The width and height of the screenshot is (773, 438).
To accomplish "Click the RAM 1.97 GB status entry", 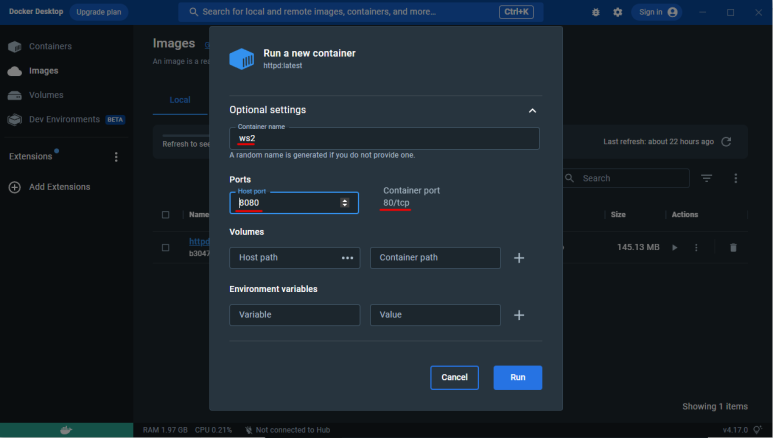I will [165, 430].
